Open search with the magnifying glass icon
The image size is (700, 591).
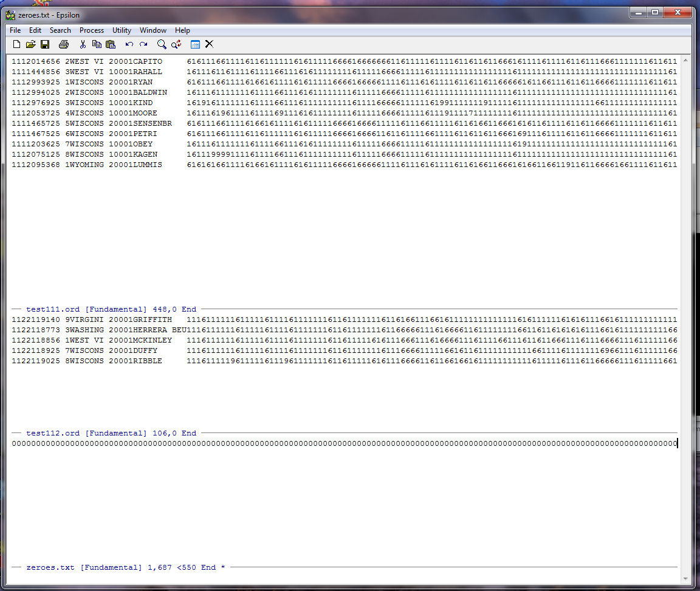pyautogui.click(x=162, y=44)
